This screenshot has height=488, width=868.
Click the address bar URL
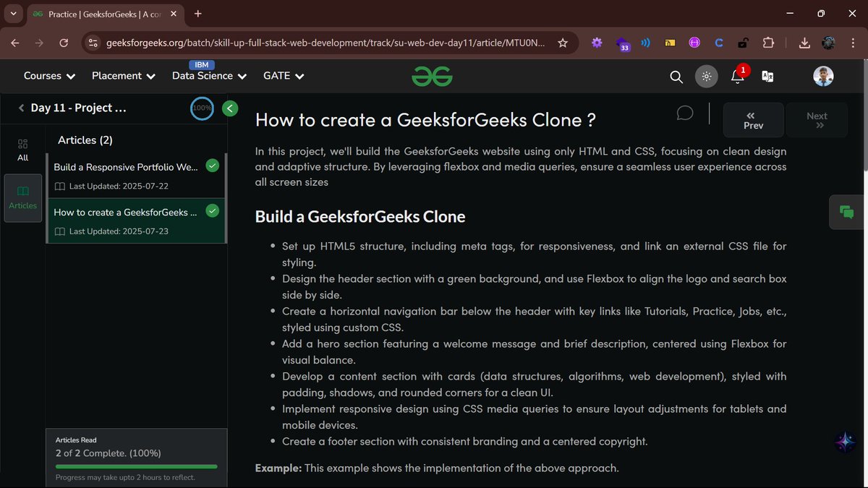pos(325,43)
